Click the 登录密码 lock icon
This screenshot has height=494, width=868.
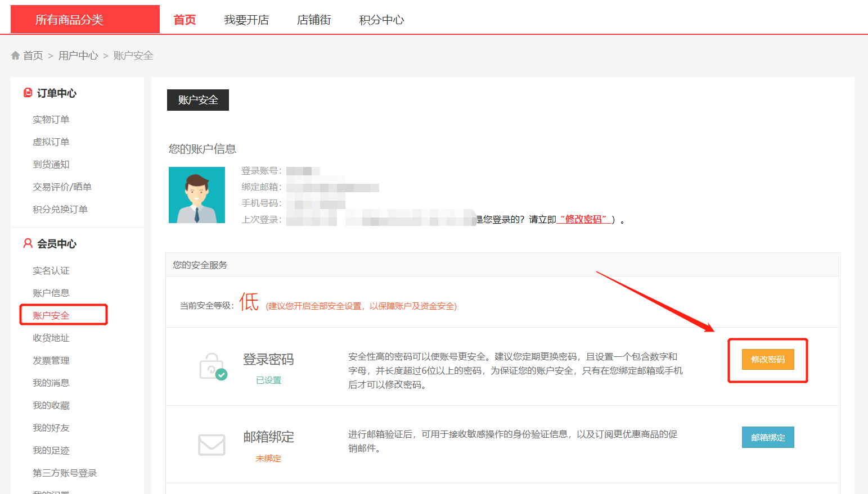(213, 366)
